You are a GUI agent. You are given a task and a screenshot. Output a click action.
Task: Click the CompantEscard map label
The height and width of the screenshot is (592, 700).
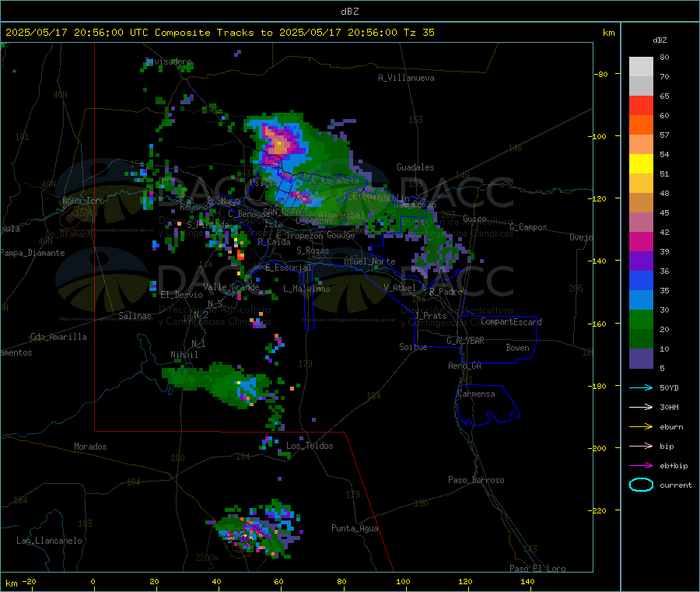point(511,321)
